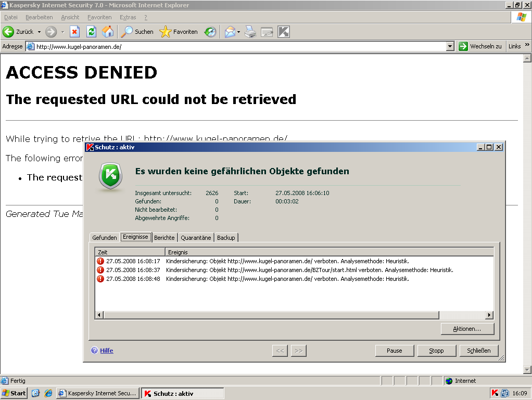Screen dimensions: 532x400
Task: Click the Aktionen... button
Action: click(x=467, y=329)
